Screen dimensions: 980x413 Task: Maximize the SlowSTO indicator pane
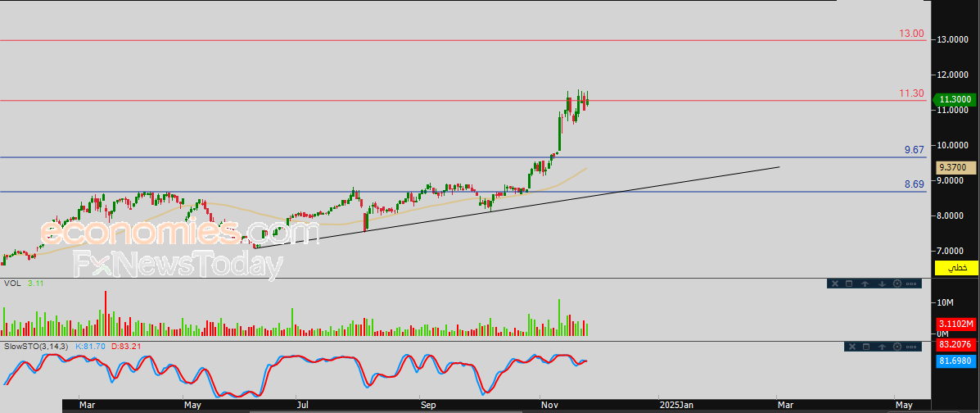(x=866, y=347)
